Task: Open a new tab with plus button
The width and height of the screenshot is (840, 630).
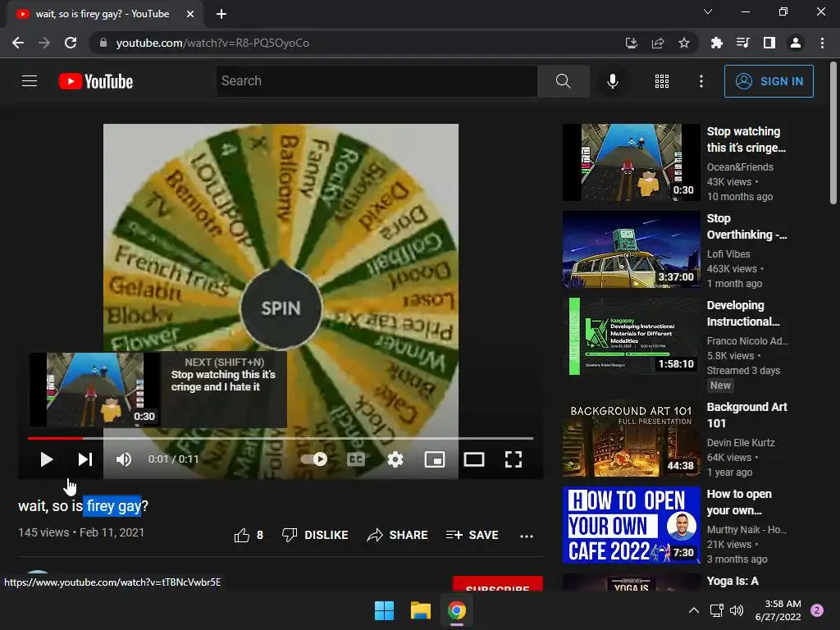Action: pyautogui.click(x=221, y=14)
